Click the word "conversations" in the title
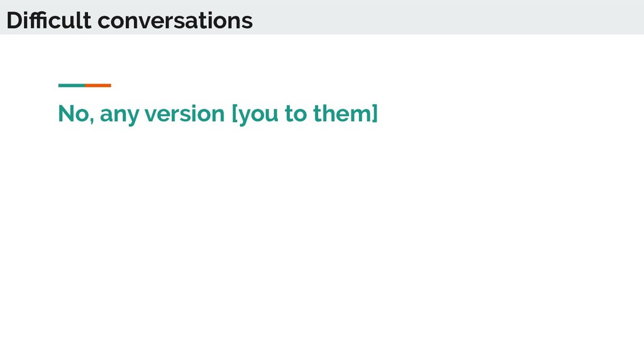This screenshot has width=644, height=362. 175,21
